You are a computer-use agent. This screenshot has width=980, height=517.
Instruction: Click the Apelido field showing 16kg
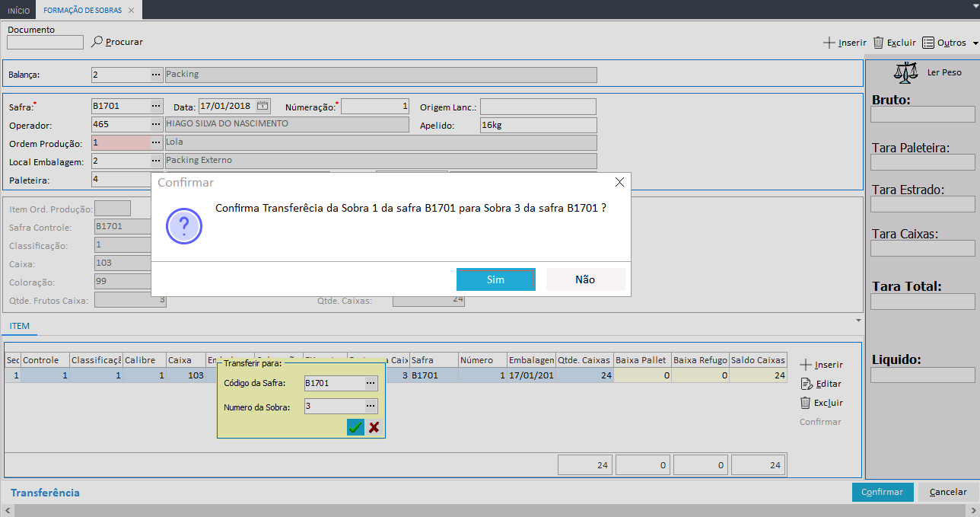[538, 125]
